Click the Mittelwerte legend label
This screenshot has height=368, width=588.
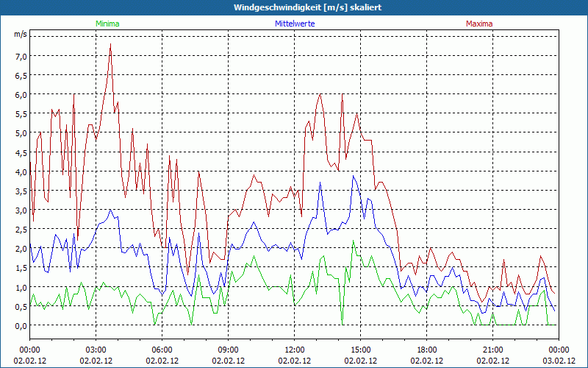pos(295,24)
